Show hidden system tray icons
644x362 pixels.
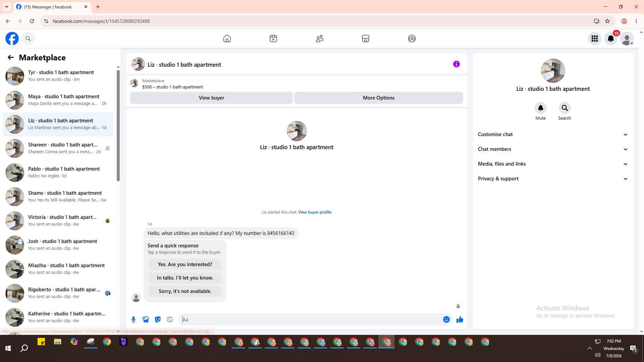[x=589, y=349]
